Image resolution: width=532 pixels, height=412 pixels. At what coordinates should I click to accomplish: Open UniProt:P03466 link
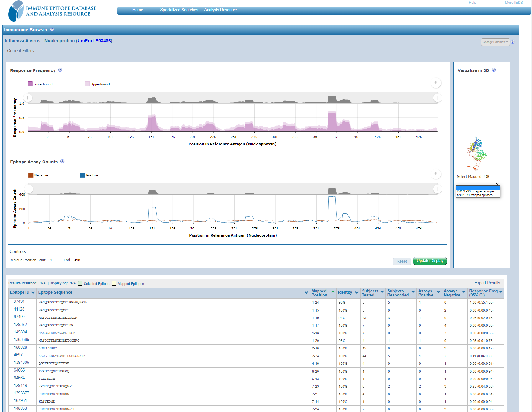pyautogui.click(x=94, y=41)
